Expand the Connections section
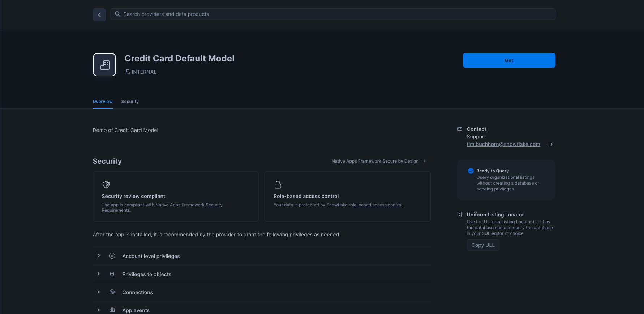Screen dimensions: 644x314 99,292
